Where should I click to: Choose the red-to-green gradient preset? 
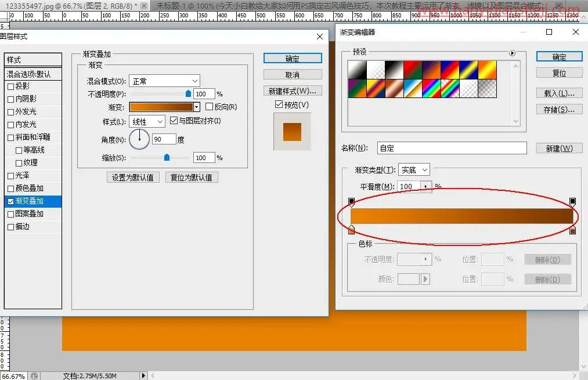pos(413,70)
